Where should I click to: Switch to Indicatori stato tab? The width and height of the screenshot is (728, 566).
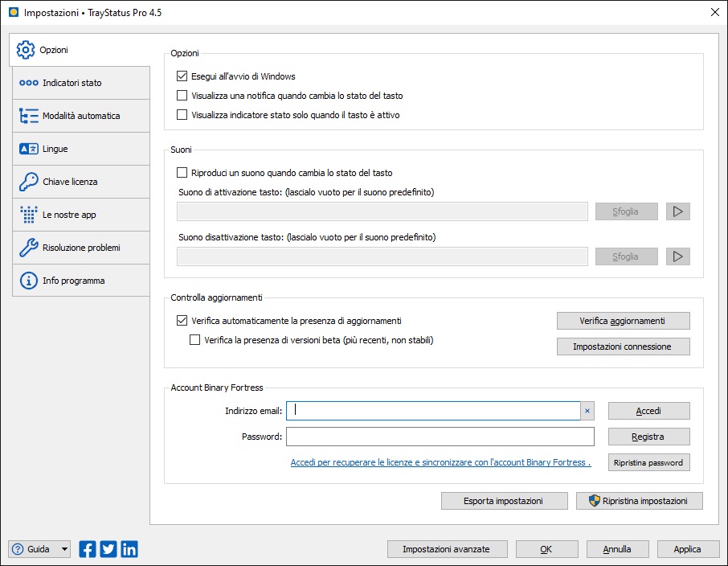point(81,83)
